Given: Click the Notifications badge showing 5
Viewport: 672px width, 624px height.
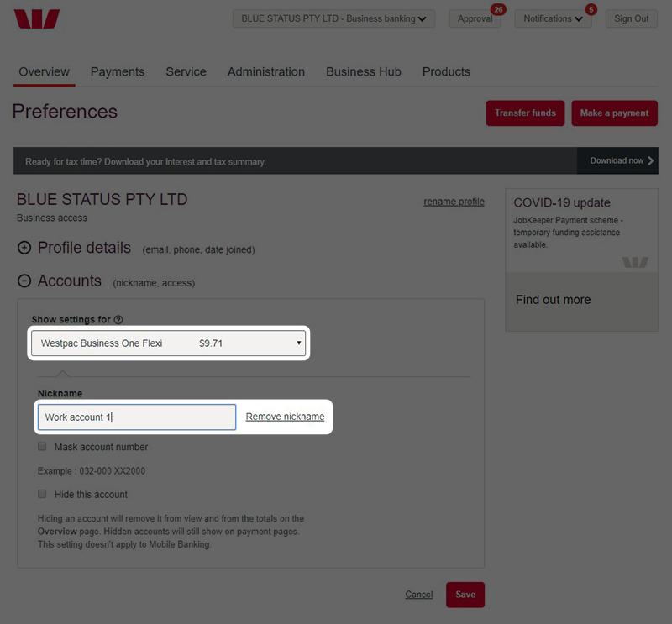Looking at the screenshot, I should [x=591, y=9].
